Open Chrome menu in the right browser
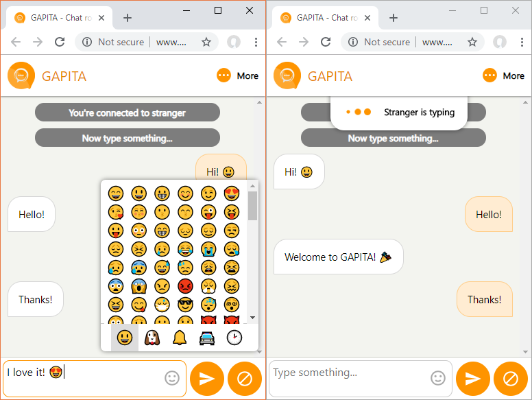The width and height of the screenshot is (532, 400). click(x=522, y=42)
